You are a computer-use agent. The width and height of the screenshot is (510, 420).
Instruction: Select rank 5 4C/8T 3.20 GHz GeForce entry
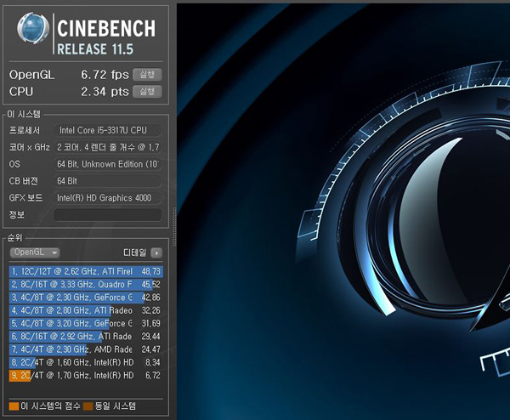[x=86, y=323]
